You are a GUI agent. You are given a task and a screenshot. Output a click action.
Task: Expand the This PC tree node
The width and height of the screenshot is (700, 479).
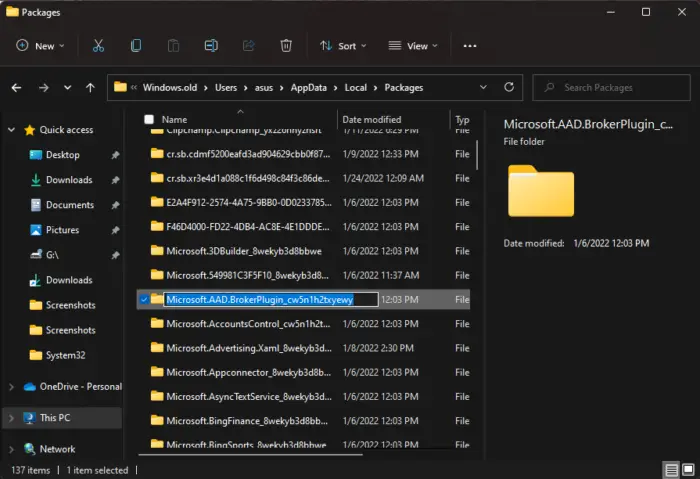pyautogui.click(x=12, y=418)
